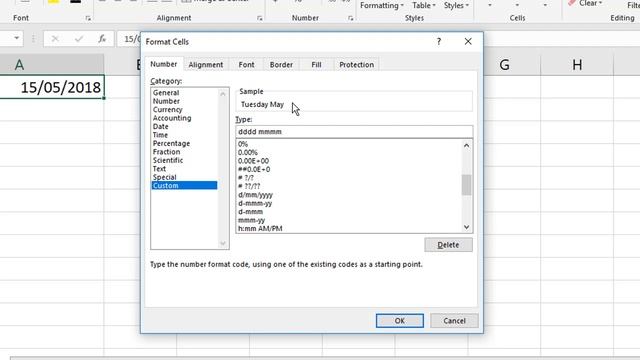
Task: Cancel the Format Cells dialog
Action: (x=454, y=321)
